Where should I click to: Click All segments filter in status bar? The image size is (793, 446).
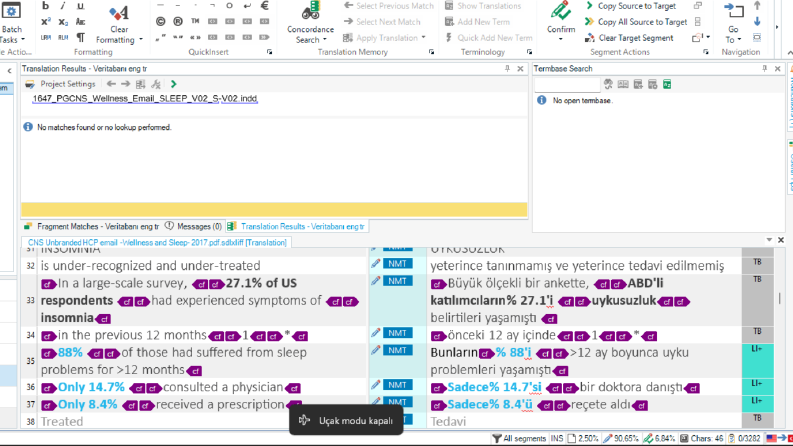point(519,438)
